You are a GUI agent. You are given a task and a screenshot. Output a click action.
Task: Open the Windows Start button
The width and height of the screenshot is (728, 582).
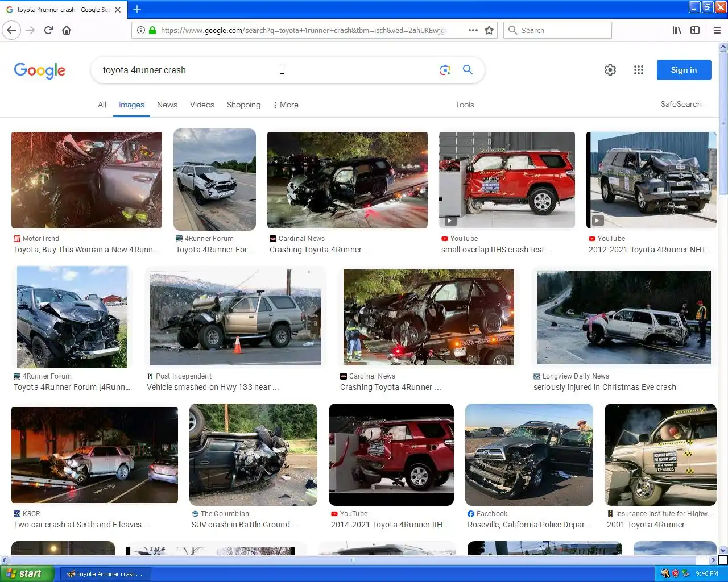point(27,573)
